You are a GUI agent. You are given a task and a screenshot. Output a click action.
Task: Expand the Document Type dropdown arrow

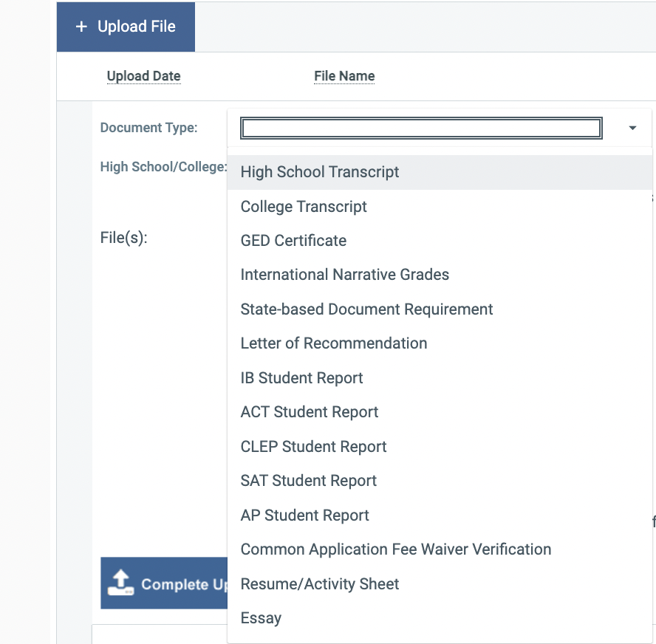[x=632, y=129]
